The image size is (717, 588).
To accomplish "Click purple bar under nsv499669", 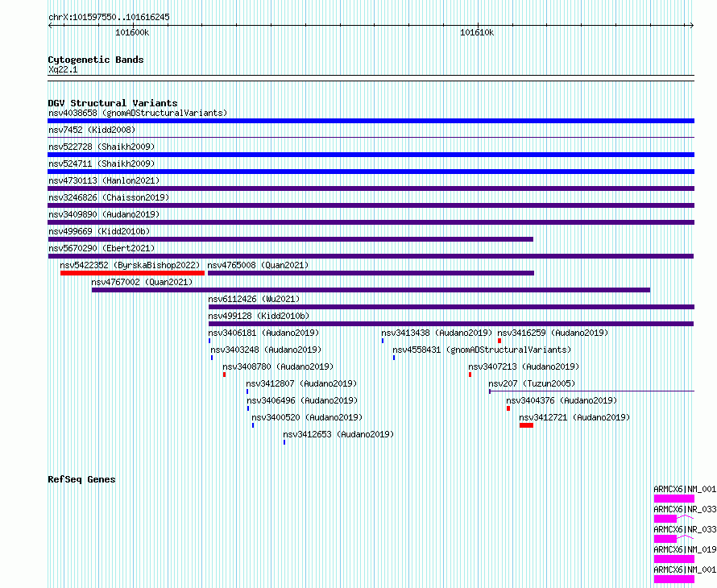I will [x=290, y=239].
